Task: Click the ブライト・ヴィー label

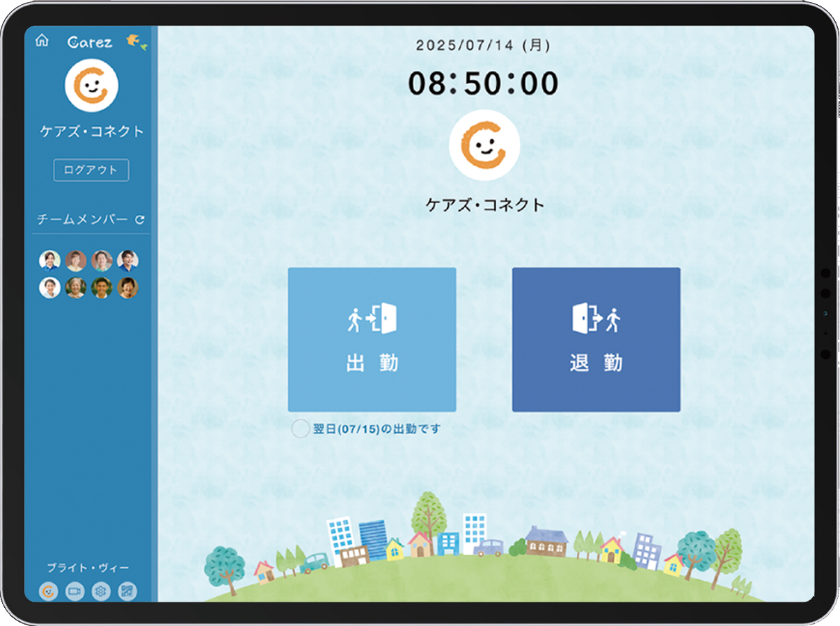Action: tap(88, 568)
